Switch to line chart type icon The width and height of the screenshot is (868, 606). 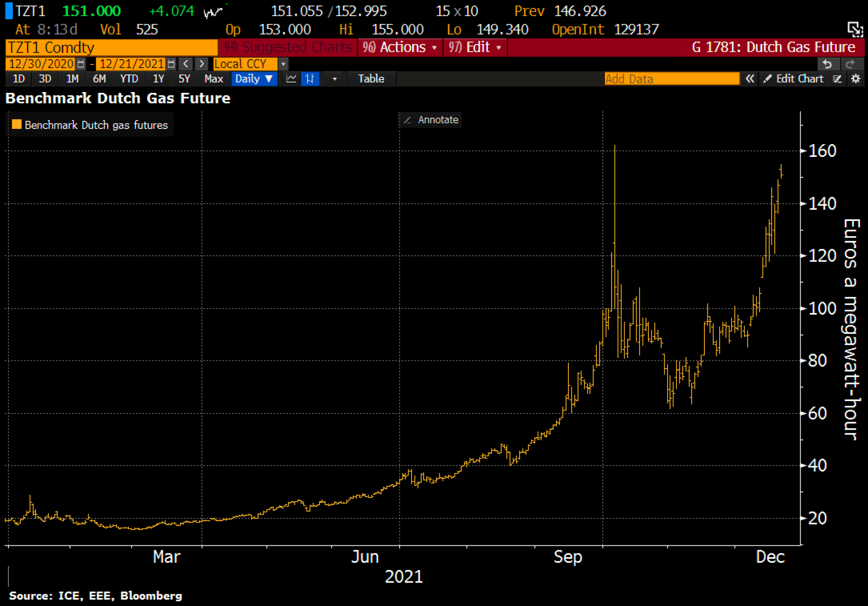click(x=291, y=79)
